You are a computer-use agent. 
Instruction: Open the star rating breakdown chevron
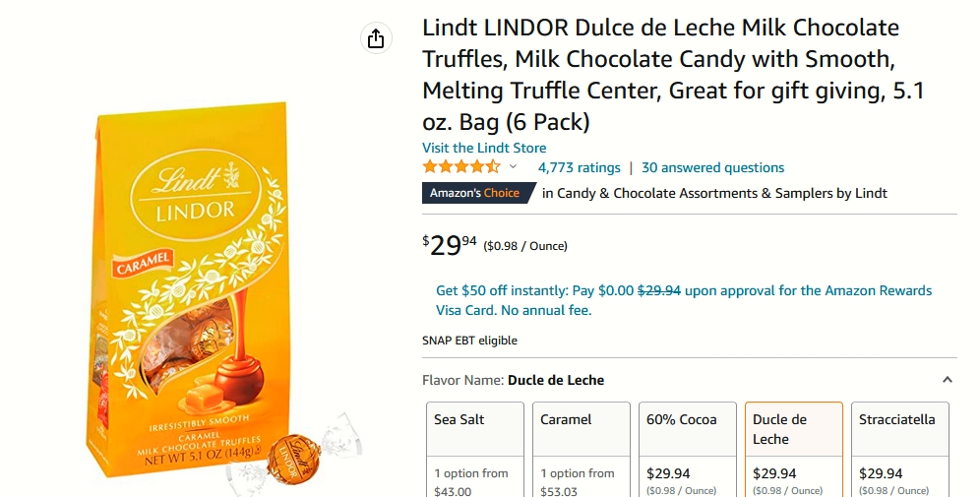(x=514, y=167)
